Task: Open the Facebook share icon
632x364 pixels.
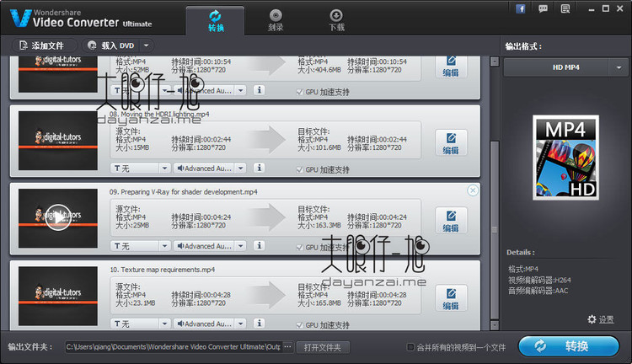Action: [521, 8]
